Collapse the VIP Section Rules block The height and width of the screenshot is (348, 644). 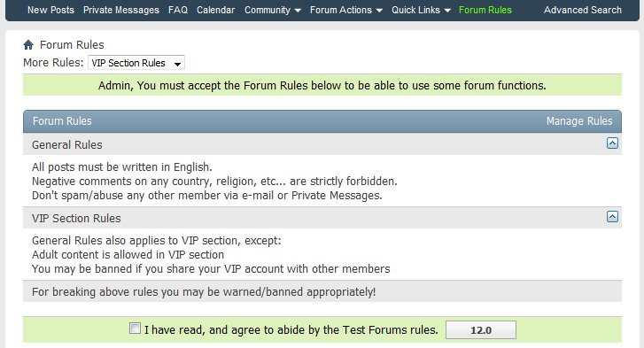point(612,217)
